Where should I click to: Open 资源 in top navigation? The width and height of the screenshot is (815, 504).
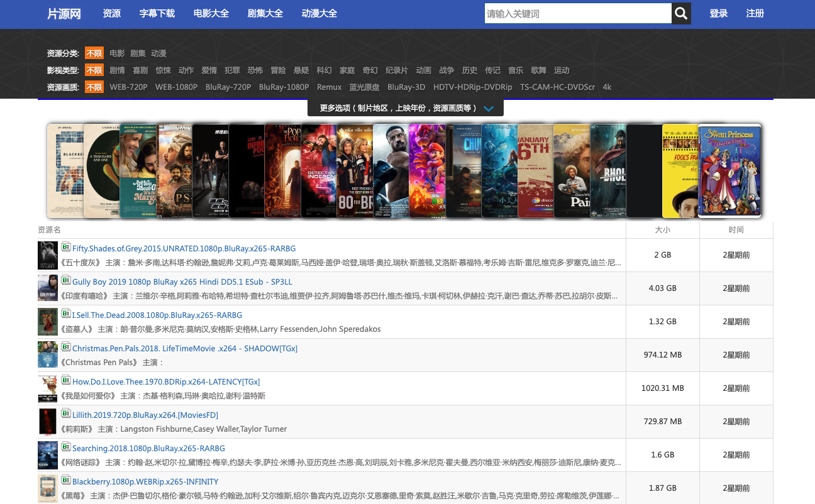pos(112,13)
